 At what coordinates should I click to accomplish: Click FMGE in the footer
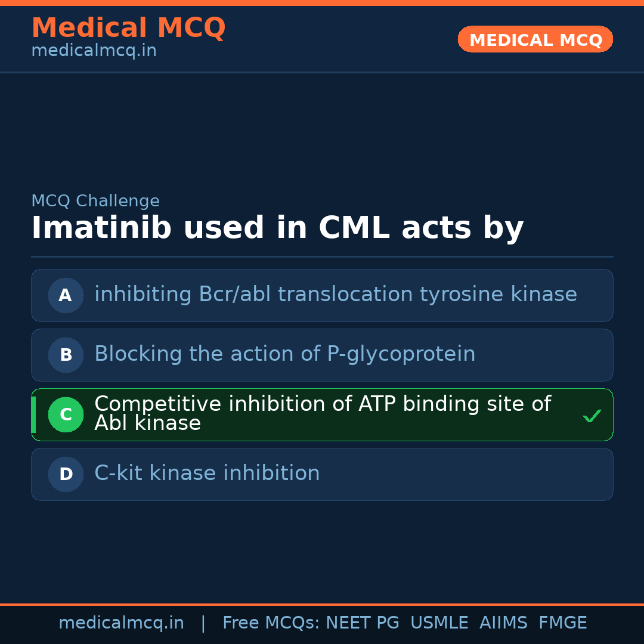562,623
